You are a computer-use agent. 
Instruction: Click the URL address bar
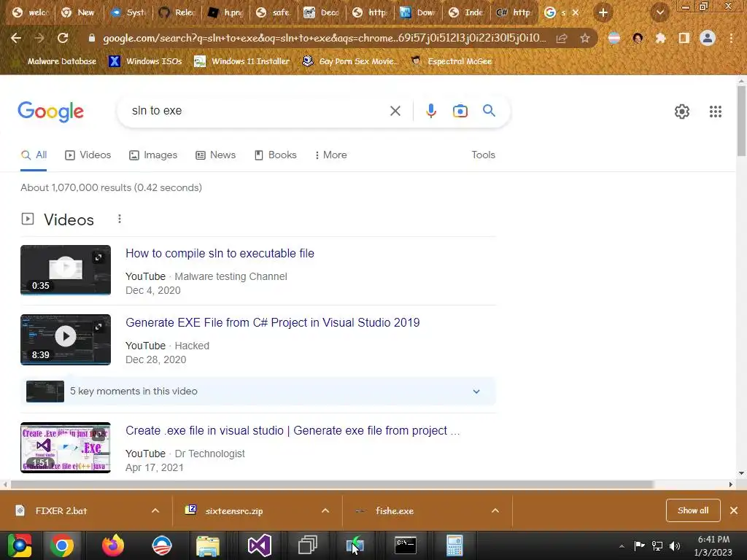point(324,38)
